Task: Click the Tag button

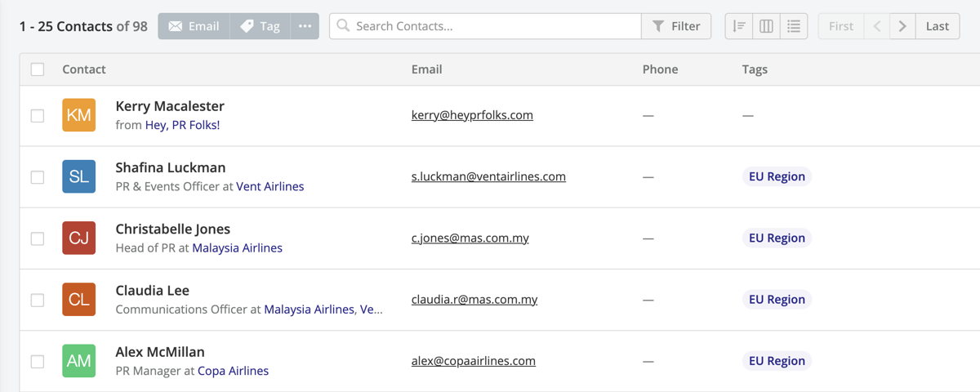Action: pos(260,26)
